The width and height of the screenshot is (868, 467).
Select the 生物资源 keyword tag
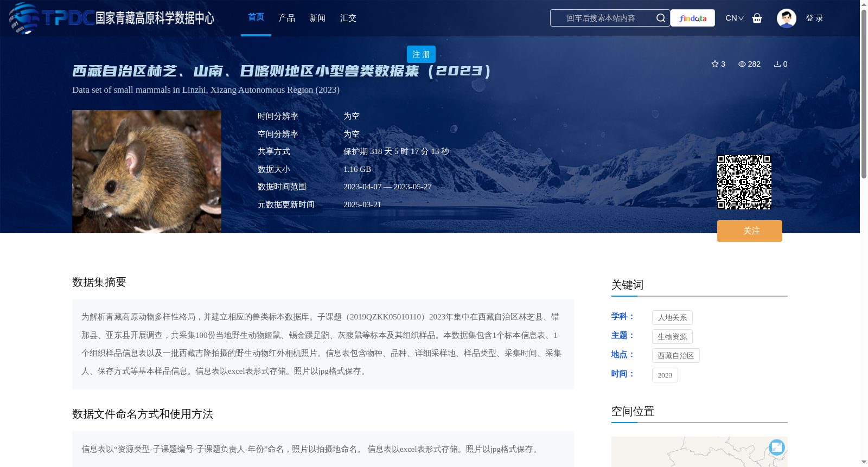[x=672, y=337]
